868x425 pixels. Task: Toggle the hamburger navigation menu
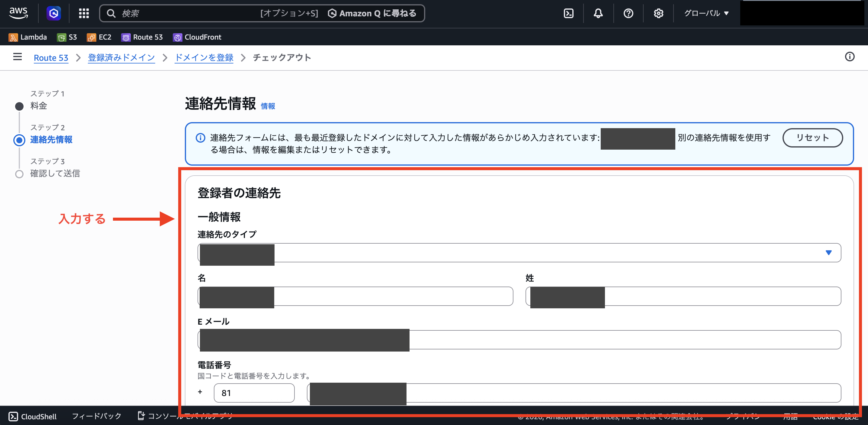coord(18,57)
